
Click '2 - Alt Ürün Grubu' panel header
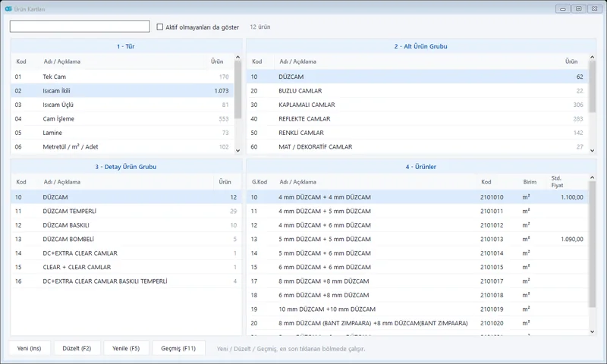point(420,46)
